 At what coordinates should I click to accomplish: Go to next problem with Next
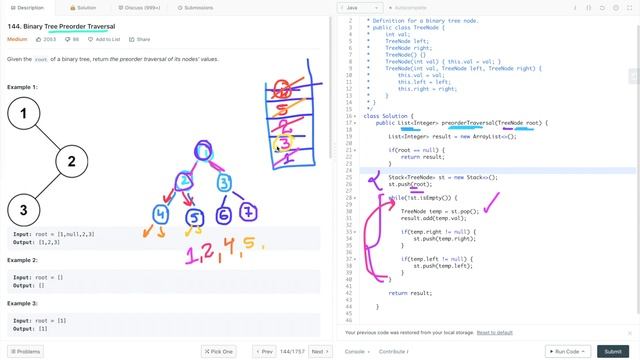pyautogui.click(x=320, y=351)
